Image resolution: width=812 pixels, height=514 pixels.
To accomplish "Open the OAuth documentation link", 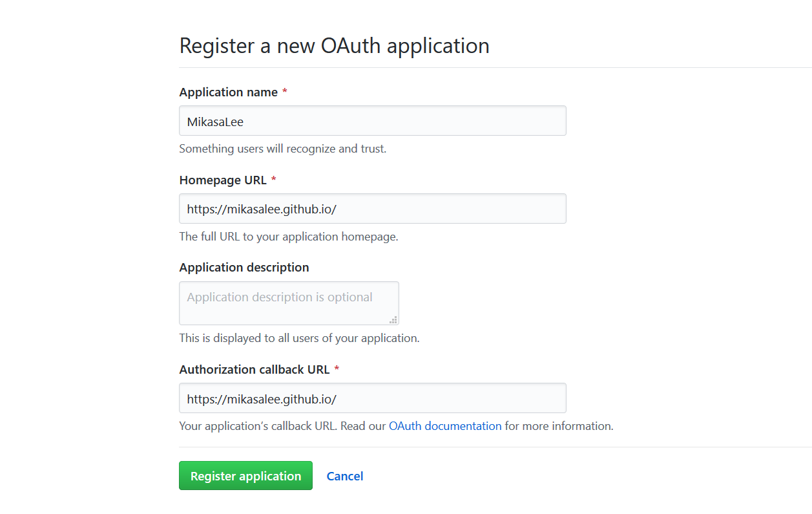I will tap(445, 426).
